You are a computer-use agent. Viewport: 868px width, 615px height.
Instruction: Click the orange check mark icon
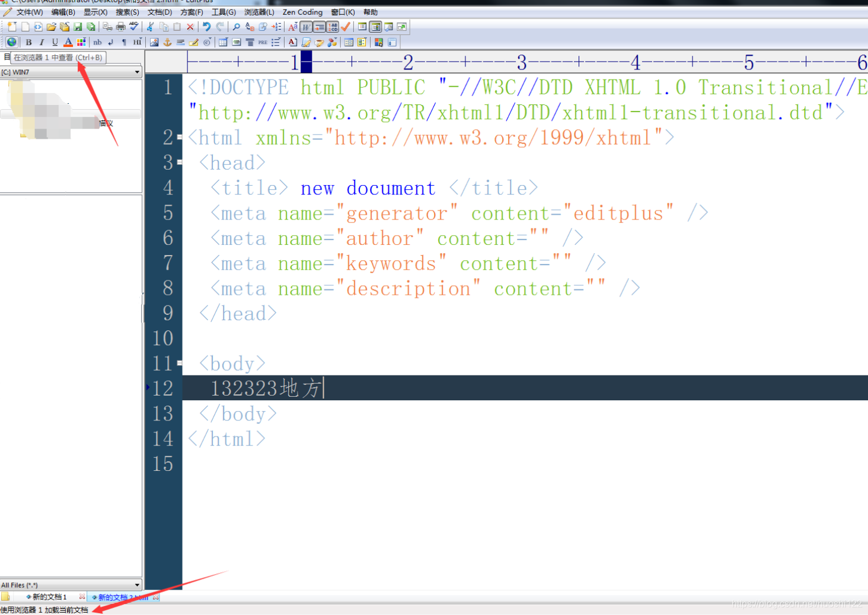tap(346, 27)
